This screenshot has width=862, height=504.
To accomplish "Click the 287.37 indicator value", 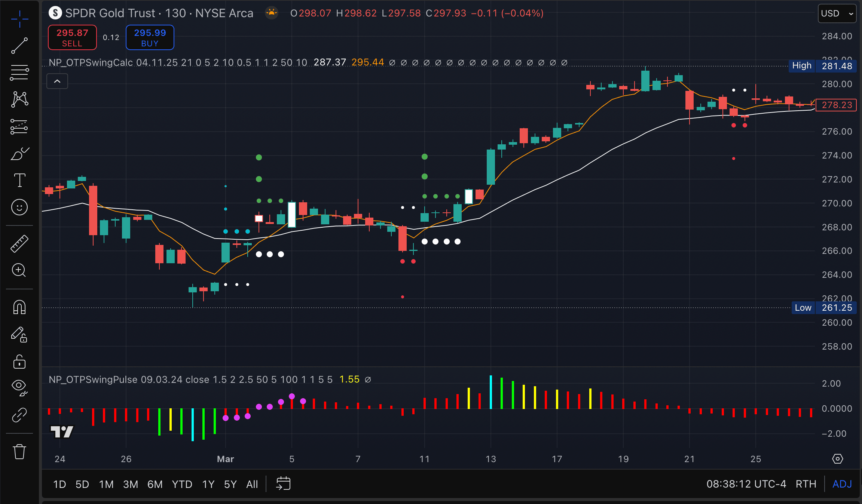I will tap(330, 62).
